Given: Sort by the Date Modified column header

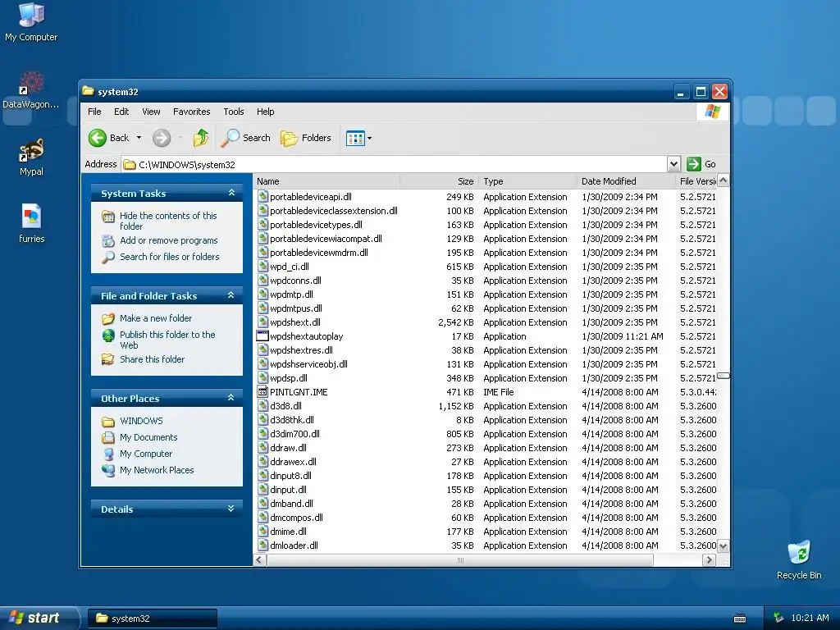Looking at the screenshot, I should coord(626,181).
